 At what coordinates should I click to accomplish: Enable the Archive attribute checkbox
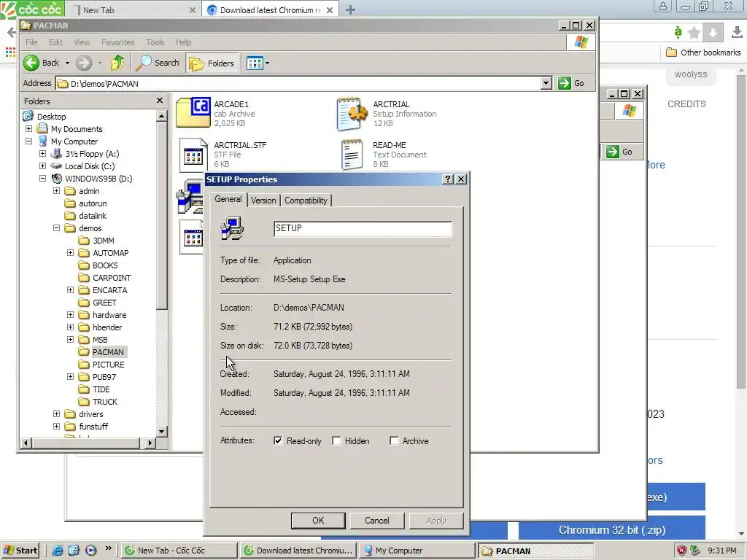[394, 441]
